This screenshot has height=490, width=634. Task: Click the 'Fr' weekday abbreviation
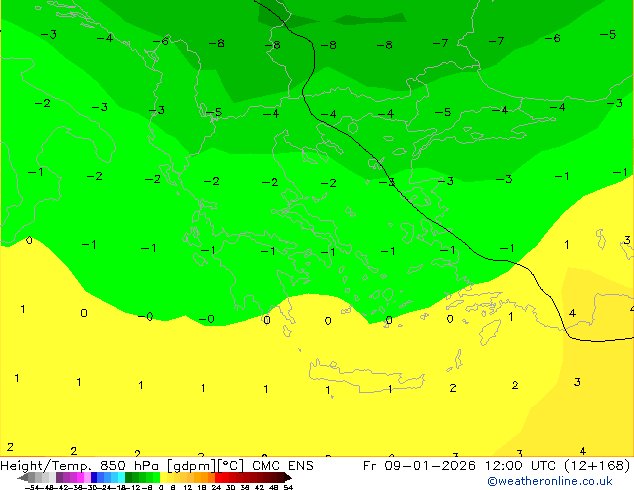click(370, 466)
